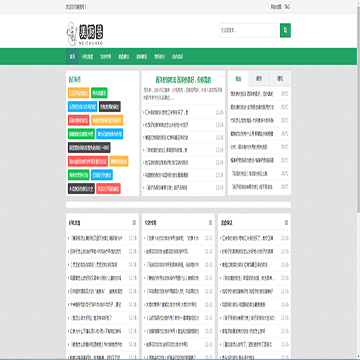360x360 pixels.
Task: Click the list icon in middle bottom column header
Action: click(210, 223)
